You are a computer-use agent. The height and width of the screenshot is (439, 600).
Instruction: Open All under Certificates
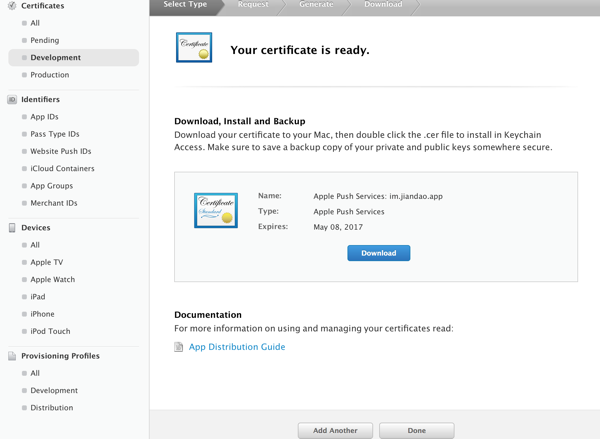point(35,23)
